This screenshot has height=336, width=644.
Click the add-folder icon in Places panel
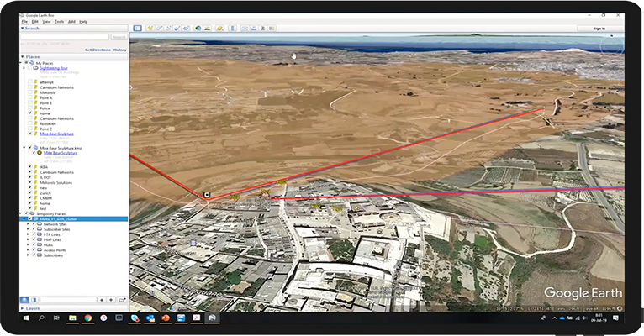[122, 300]
